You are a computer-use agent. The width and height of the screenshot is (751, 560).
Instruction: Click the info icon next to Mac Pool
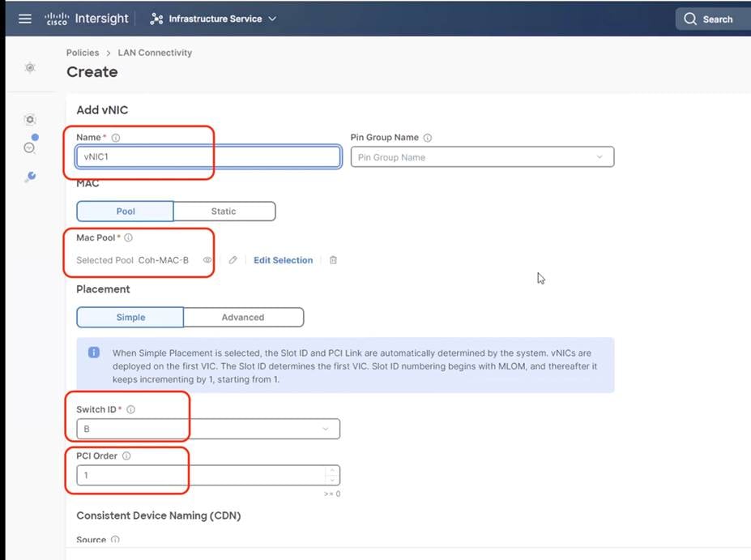(128, 237)
